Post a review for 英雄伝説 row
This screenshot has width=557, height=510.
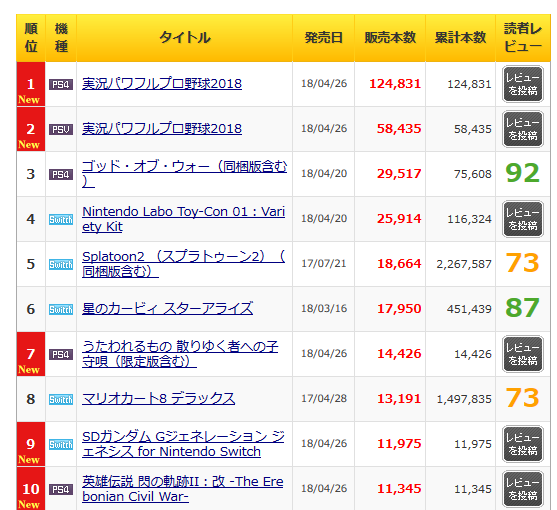523,489
